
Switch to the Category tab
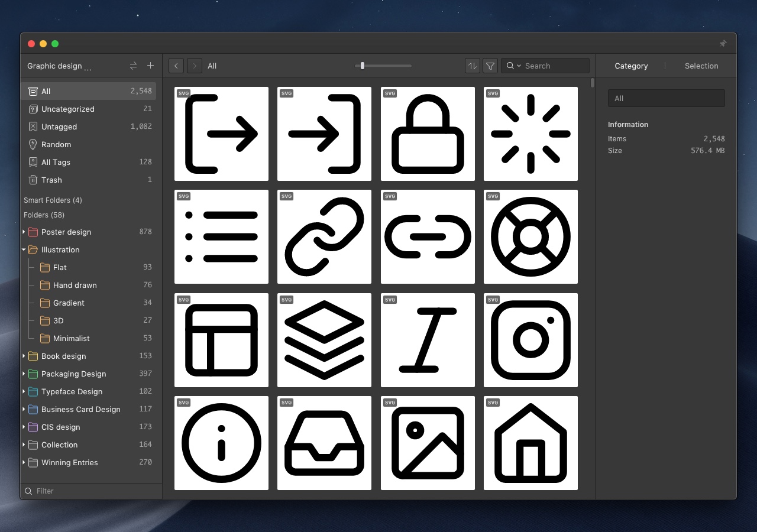[x=631, y=66]
